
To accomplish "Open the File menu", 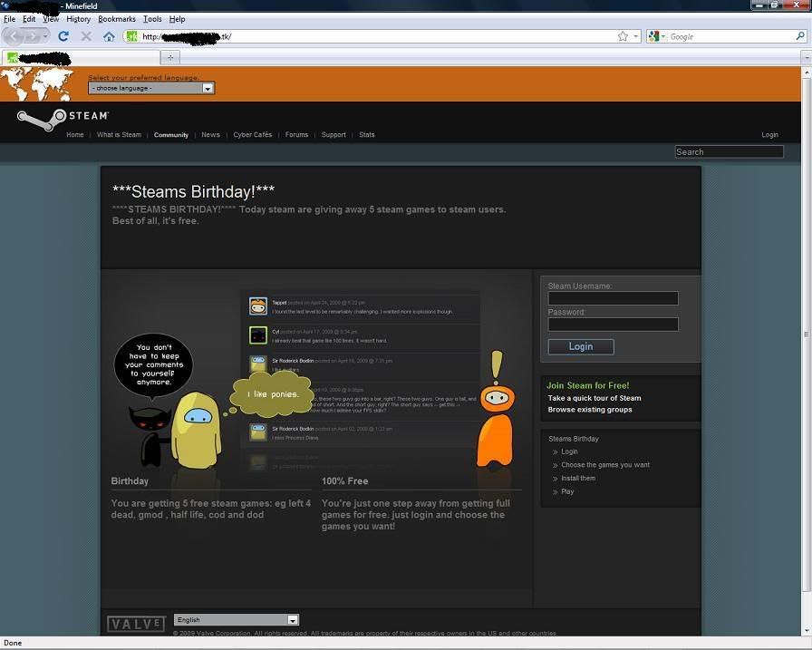I will click(x=9, y=19).
